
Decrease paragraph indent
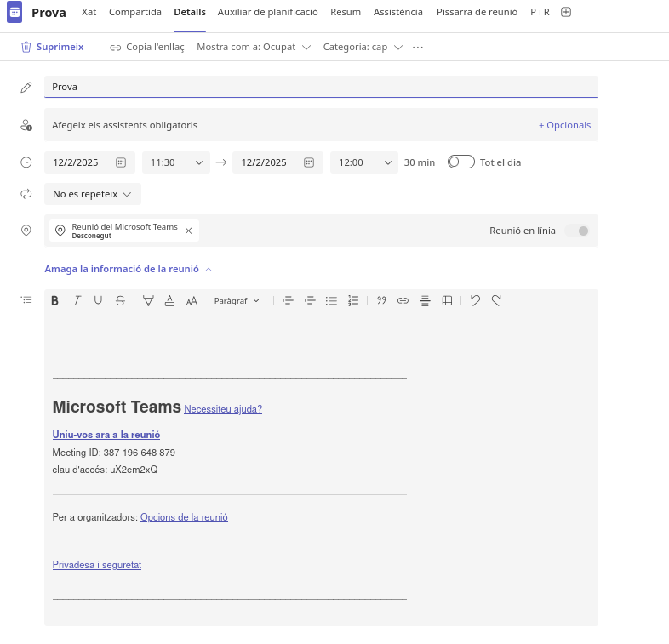pyautogui.click(x=288, y=301)
